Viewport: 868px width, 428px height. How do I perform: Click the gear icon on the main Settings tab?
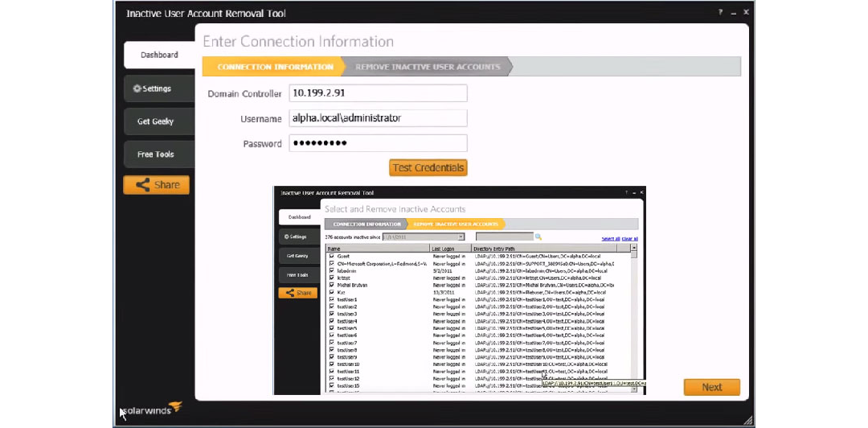coord(137,88)
